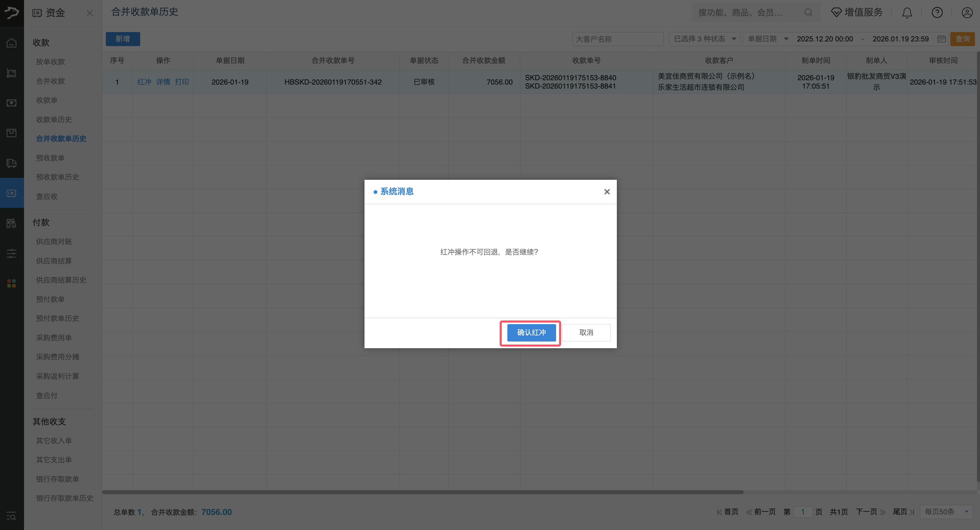Click the settings sliders icon in sidebar

[x=11, y=253]
